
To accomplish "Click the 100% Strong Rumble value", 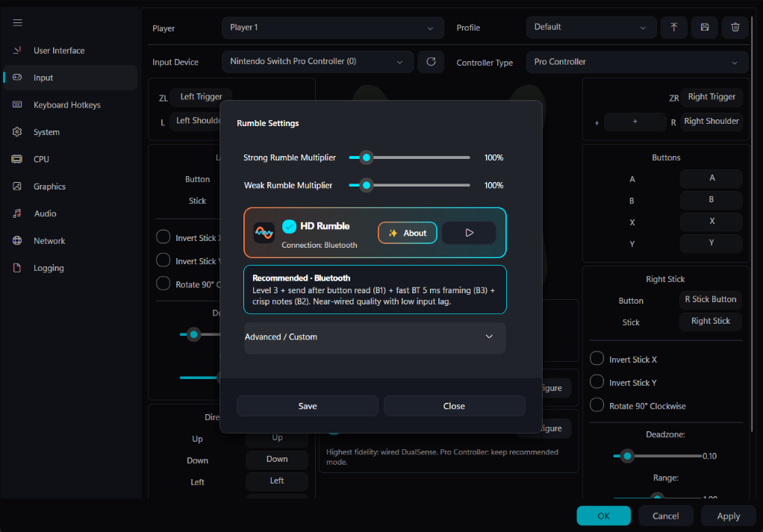I will tap(493, 157).
